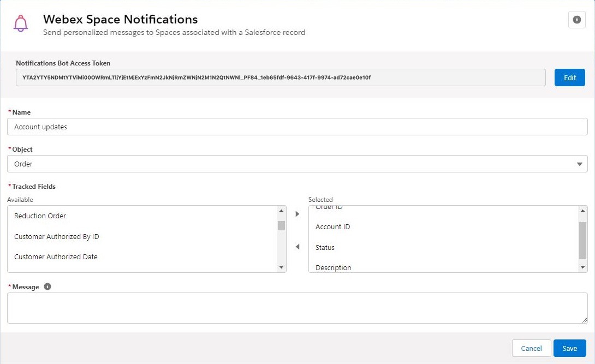Viewport: 595px width, 364px height.
Task: Click the left arrow to remove fields from Selected
Action: pyautogui.click(x=297, y=247)
